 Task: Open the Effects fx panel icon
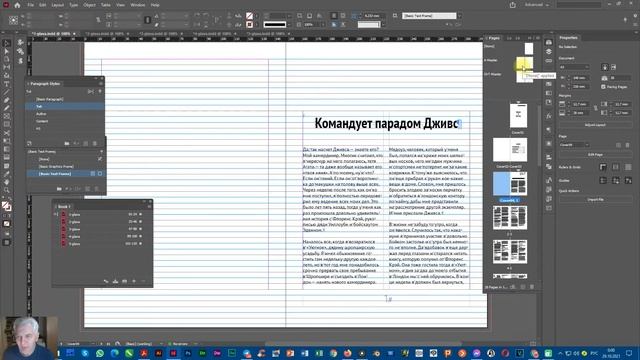[x=549, y=116]
